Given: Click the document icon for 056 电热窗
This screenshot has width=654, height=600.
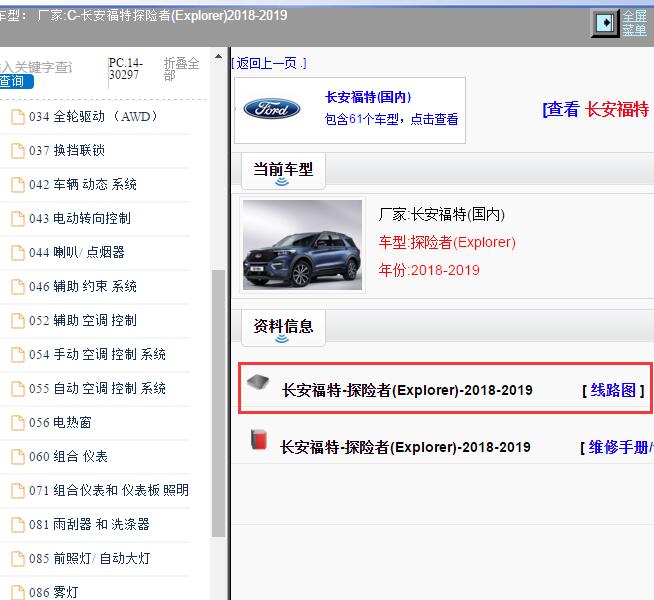Looking at the screenshot, I should [x=18, y=423].
